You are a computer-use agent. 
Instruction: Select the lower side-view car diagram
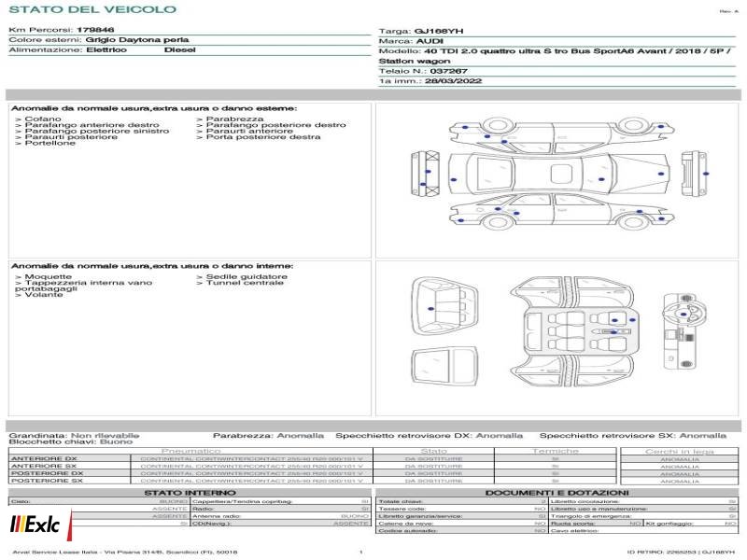[x=562, y=210]
